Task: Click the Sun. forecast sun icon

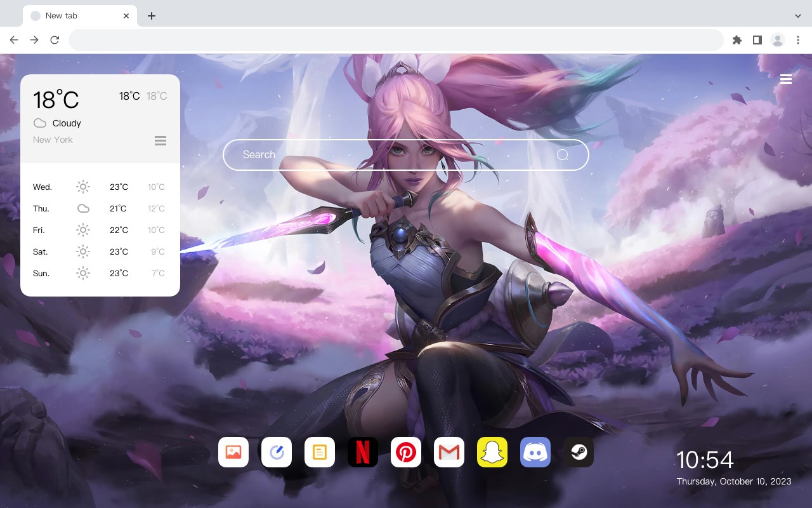Action: click(83, 273)
